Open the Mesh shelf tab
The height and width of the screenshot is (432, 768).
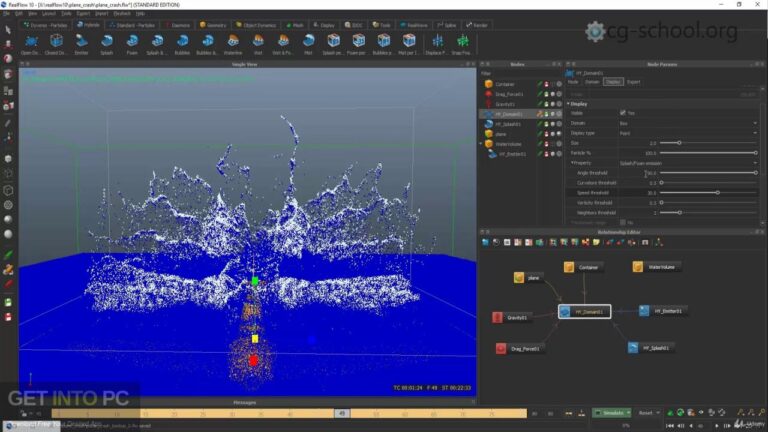[295, 25]
